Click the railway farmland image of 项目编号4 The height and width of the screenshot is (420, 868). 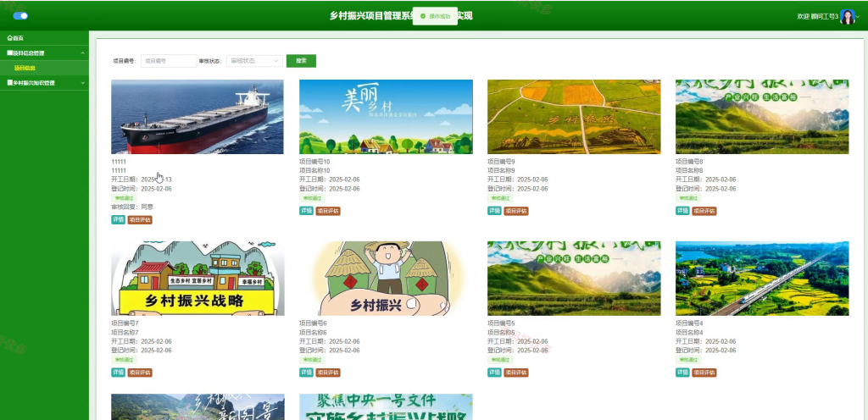coord(762,279)
